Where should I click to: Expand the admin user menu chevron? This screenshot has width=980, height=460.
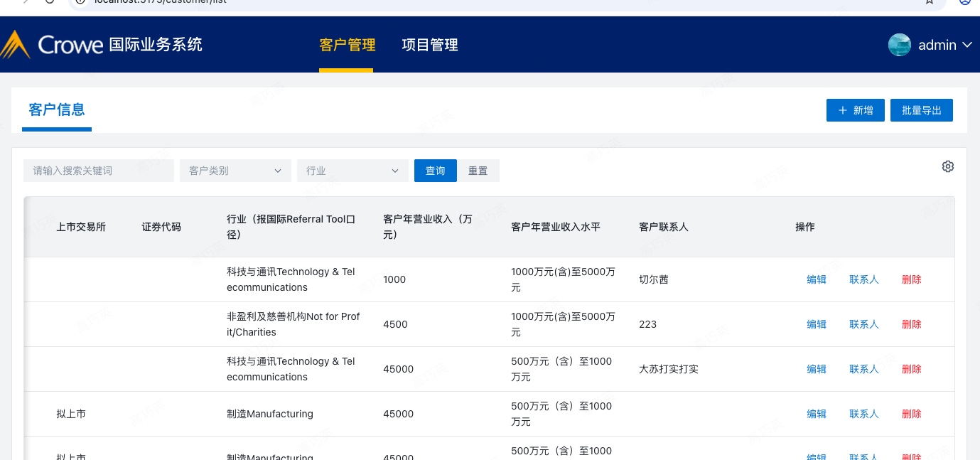pos(966,45)
